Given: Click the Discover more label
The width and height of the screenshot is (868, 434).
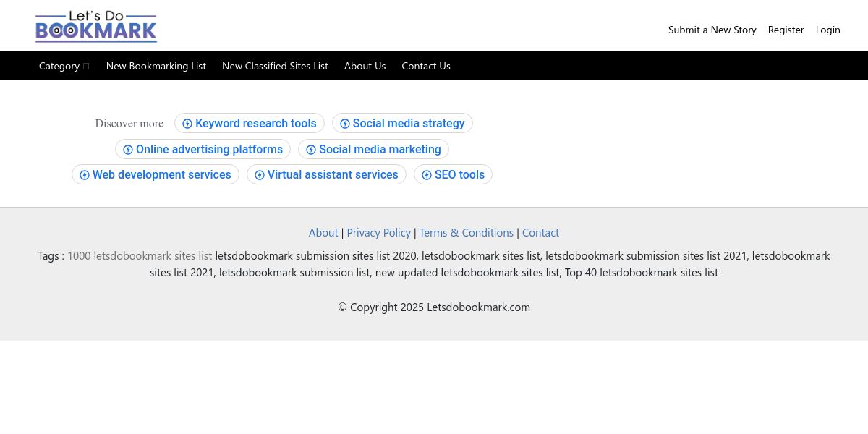Looking at the screenshot, I should coord(129,124).
